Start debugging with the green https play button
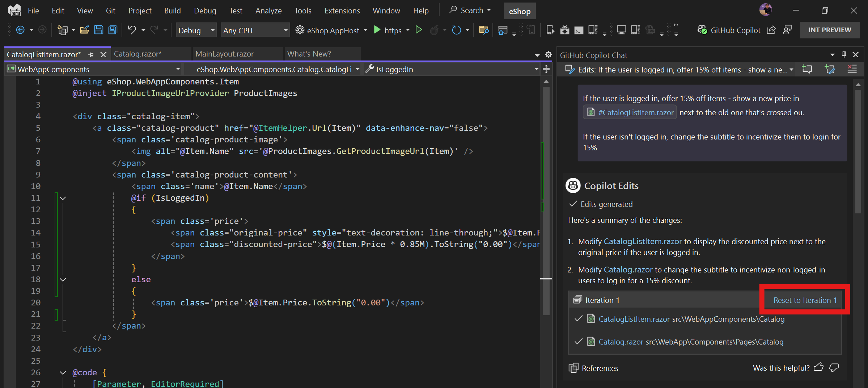The image size is (868, 388). point(377,30)
